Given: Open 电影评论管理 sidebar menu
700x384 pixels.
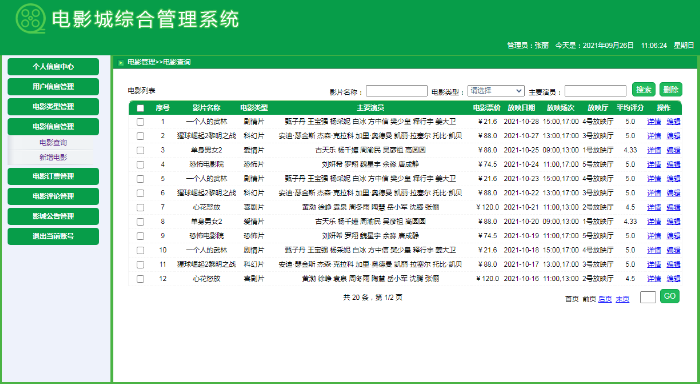Looking at the screenshot, I should pyautogui.click(x=53, y=196).
